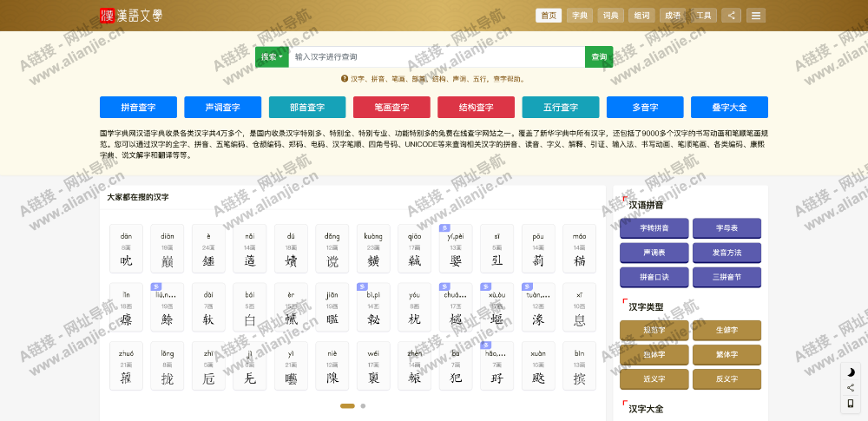Focus the 输入汉字进行查询 search field
Screen dimensions: 868x421
click(x=437, y=57)
